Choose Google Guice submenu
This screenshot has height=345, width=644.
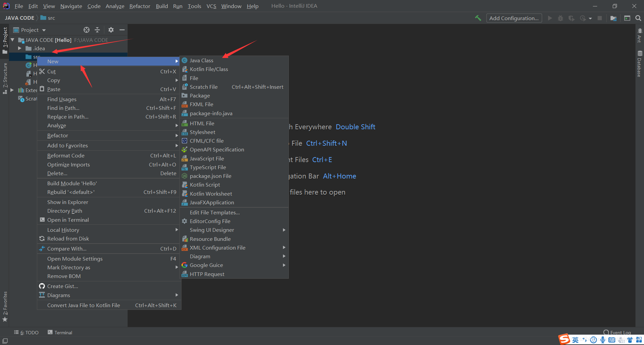pos(234,265)
